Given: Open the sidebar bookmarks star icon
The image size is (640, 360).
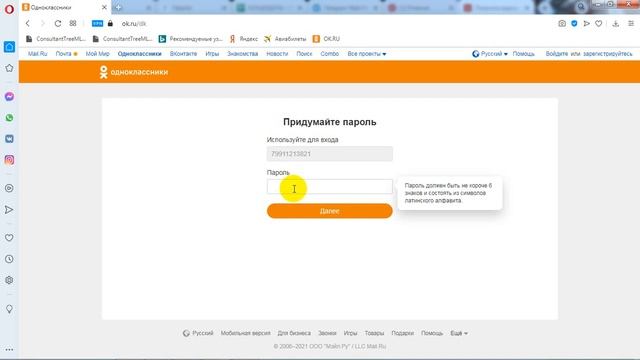Looking at the screenshot, I should 9,68.
